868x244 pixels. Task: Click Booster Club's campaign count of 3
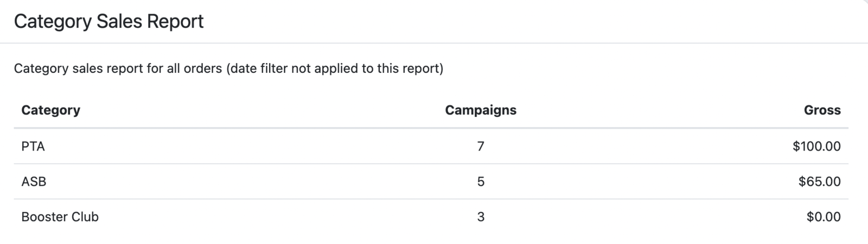481,217
